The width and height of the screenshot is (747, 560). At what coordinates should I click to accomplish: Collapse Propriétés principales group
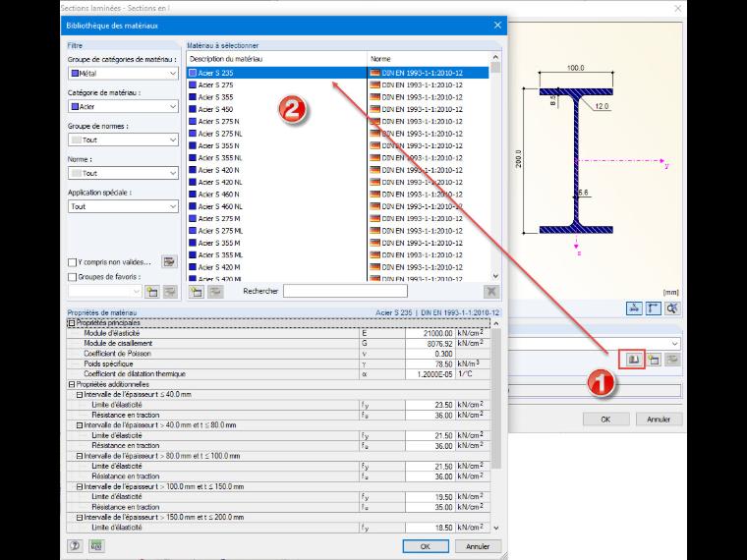(x=72, y=323)
